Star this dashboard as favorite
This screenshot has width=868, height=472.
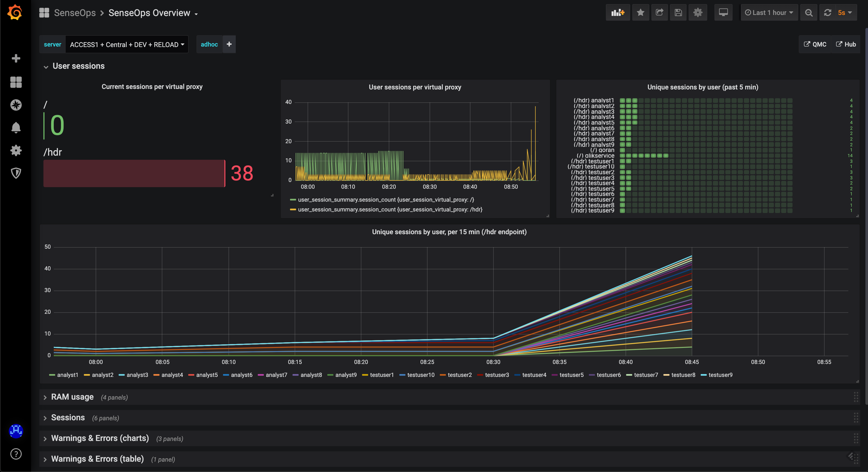(641, 13)
